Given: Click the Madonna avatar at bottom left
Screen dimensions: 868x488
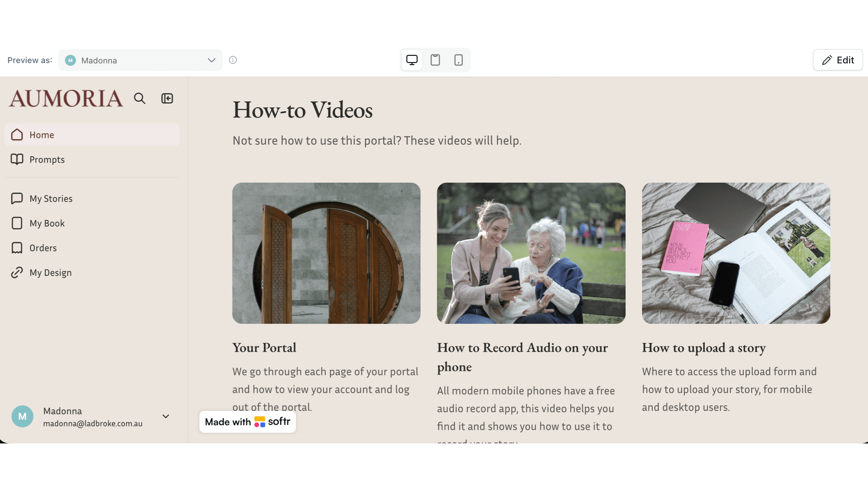Looking at the screenshot, I should (22, 416).
